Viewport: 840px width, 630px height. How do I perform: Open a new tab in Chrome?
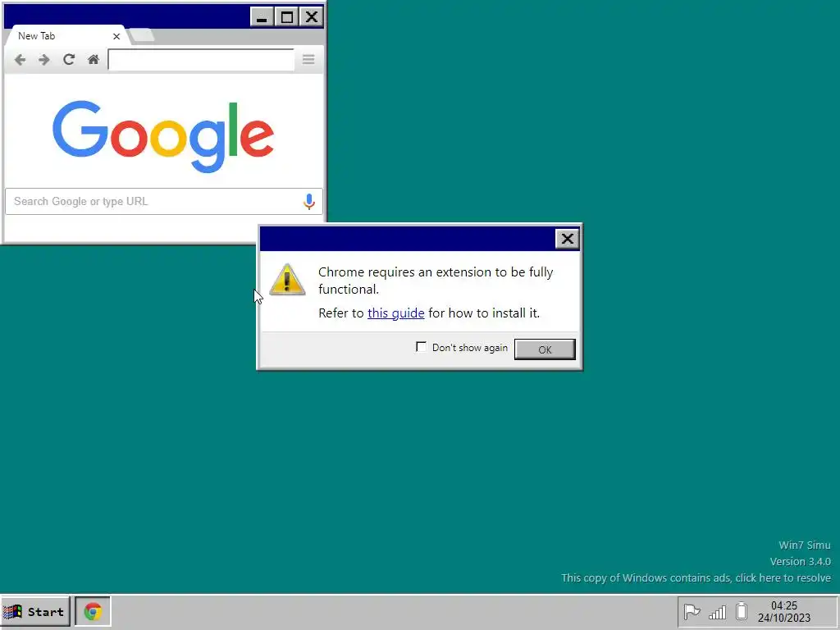coord(143,35)
